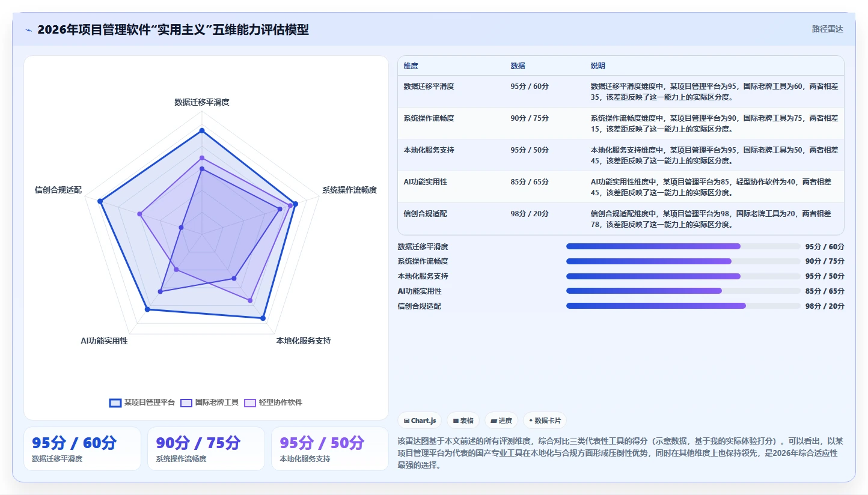Click the footer paragraph starting 该雷达图基于本文
Image resolution: width=868 pixels, height=495 pixels.
pyautogui.click(x=620, y=453)
